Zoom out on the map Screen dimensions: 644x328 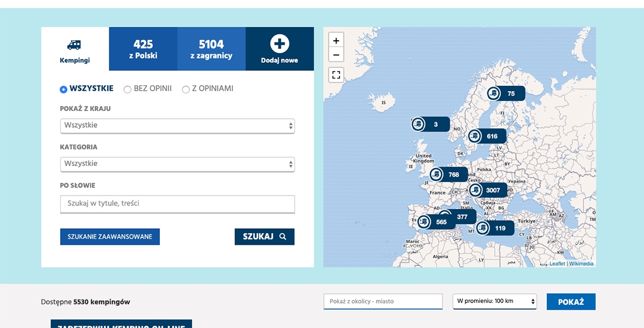click(336, 55)
